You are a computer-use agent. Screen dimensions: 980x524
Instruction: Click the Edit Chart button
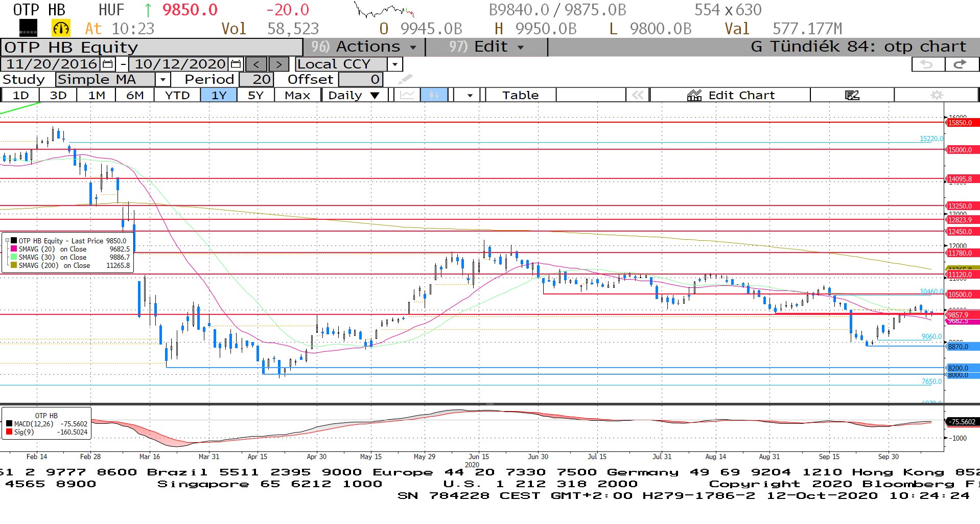[731, 95]
